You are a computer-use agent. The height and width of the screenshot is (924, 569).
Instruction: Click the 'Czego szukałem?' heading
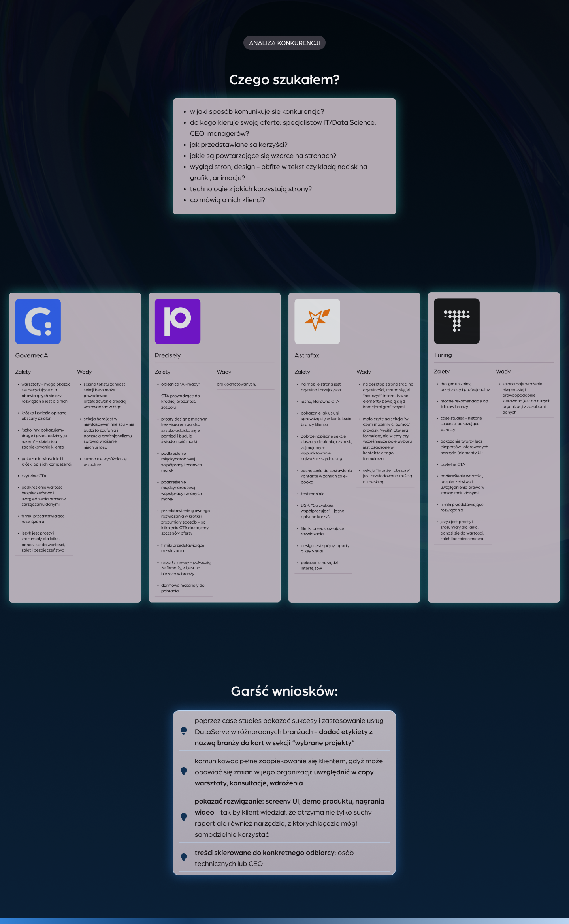[284, 80]
